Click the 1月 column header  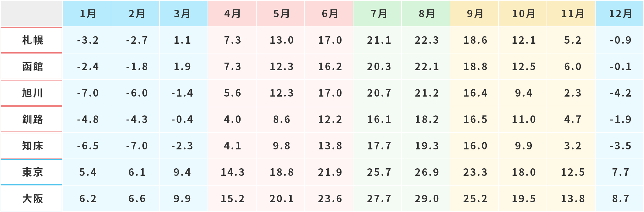pos(87,14)
